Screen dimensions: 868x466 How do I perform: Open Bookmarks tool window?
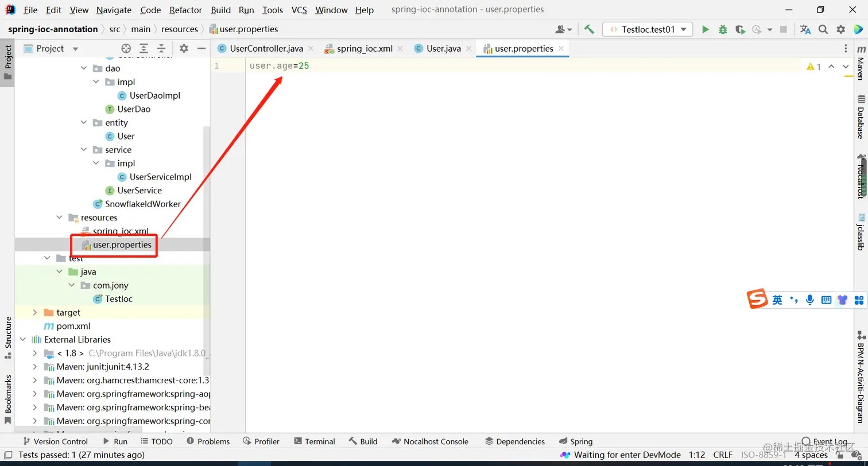(8, 399)
